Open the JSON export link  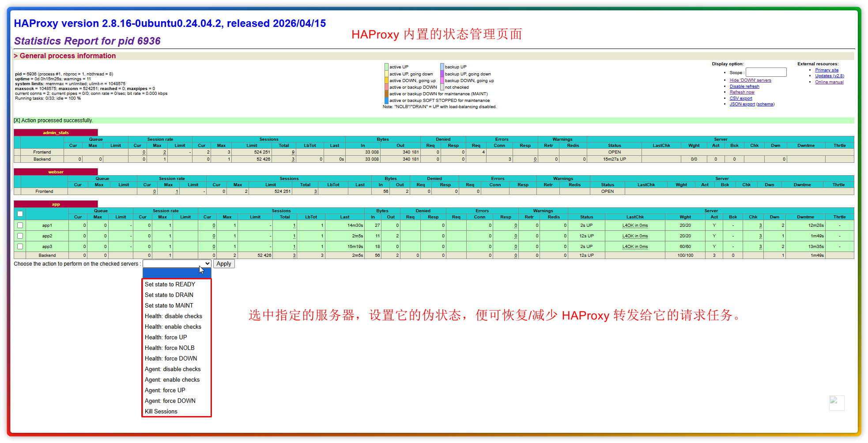pyautogui.click(x=742, y=104)
